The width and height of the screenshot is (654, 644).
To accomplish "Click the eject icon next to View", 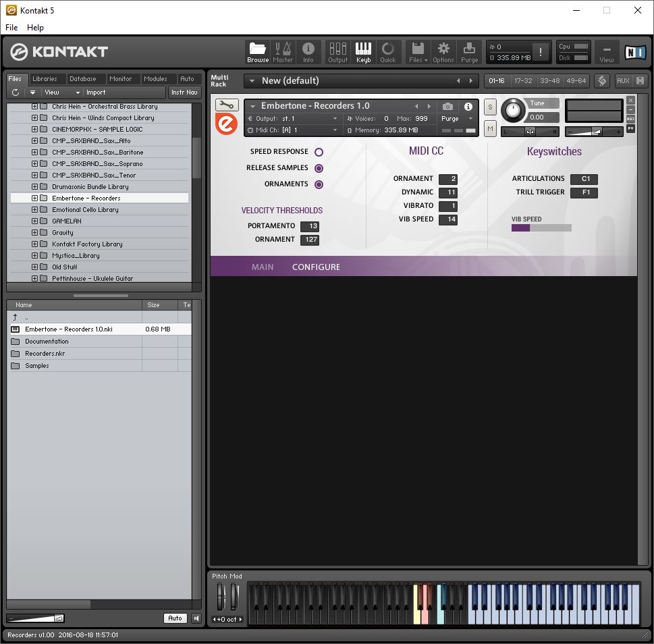I will pos(32,92).
